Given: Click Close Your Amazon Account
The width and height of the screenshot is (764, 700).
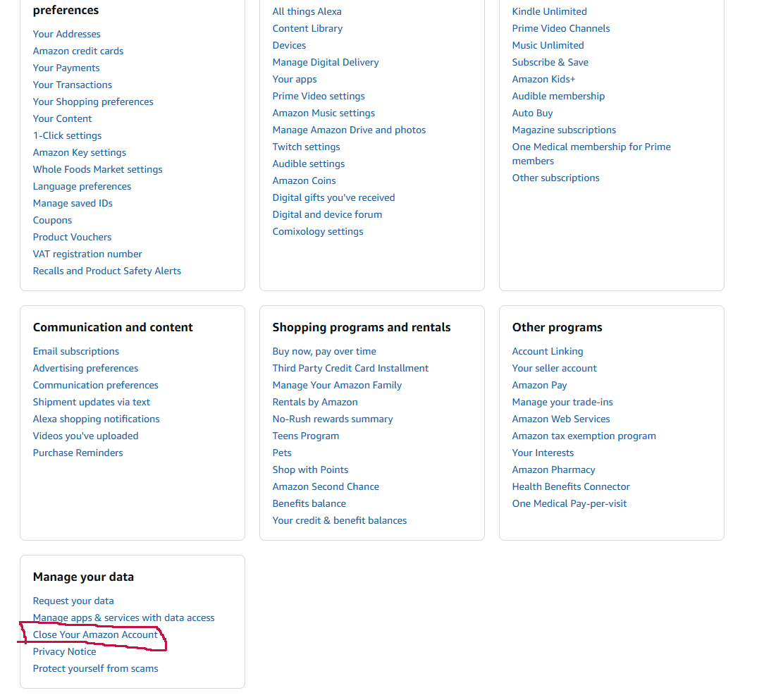Looking at the screenshot, I should pos(96,634).
